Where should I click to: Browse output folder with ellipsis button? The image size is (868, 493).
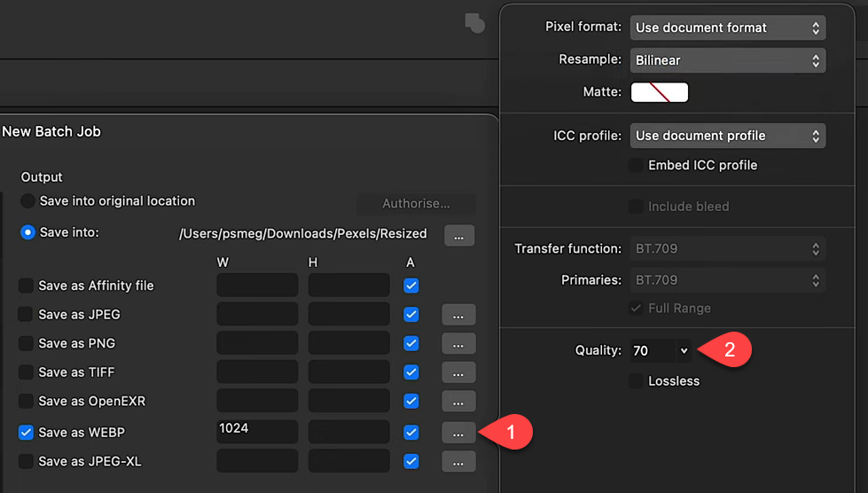pos(458,235)
